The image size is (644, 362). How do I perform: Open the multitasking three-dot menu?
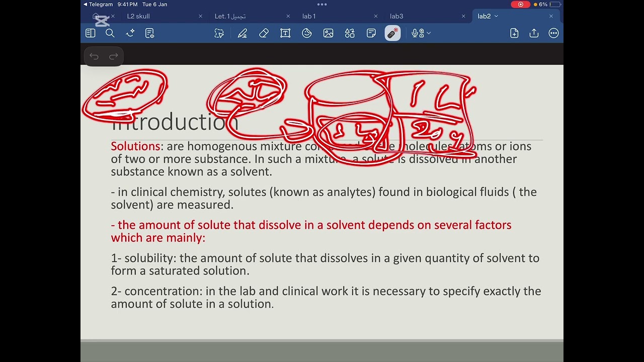point(322,4)
